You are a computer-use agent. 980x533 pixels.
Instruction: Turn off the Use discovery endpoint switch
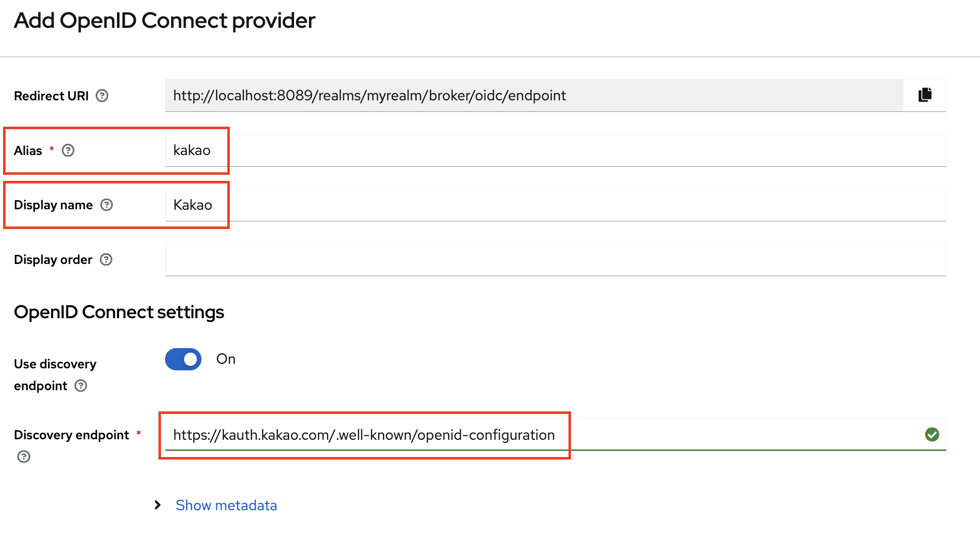click(183, 359)
